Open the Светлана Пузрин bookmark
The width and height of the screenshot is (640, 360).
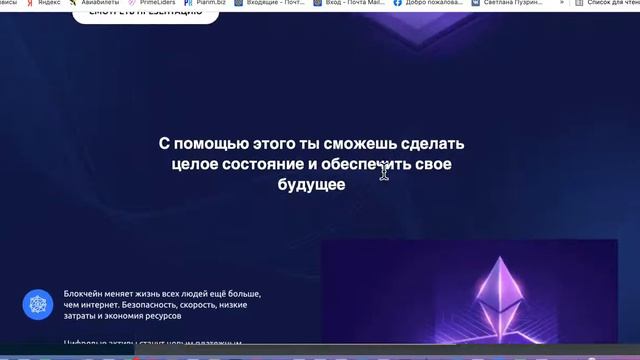507,2
